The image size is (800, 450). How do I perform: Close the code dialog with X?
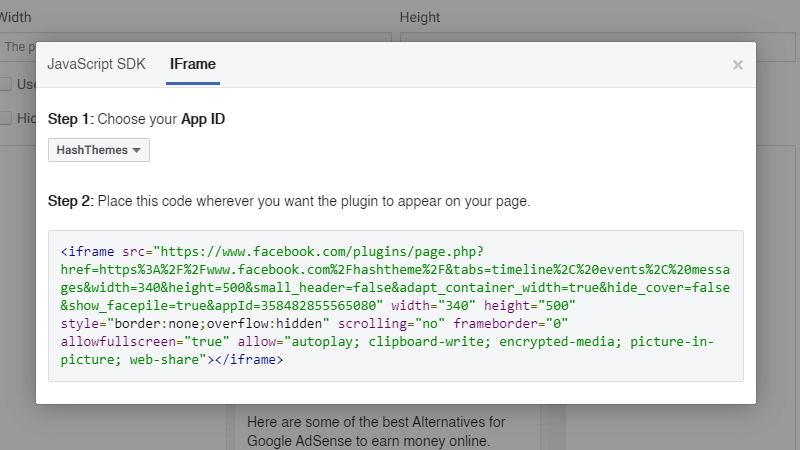[737, 65]
